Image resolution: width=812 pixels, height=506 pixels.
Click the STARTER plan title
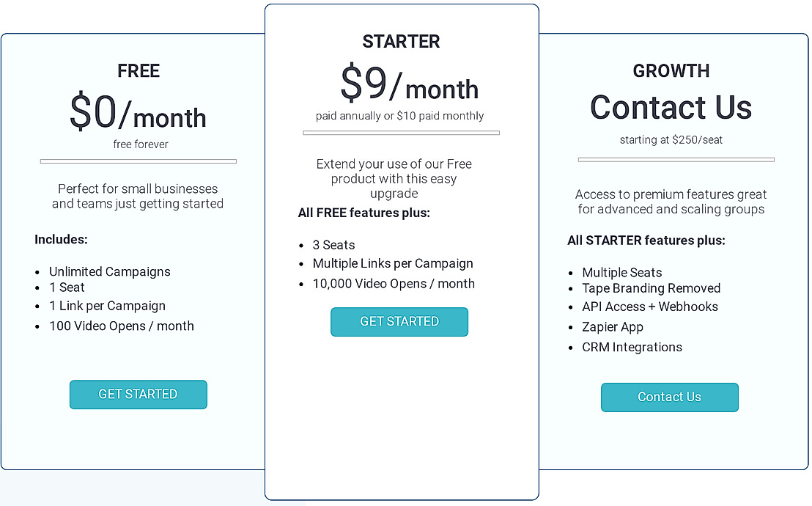(x=401, y=42)
